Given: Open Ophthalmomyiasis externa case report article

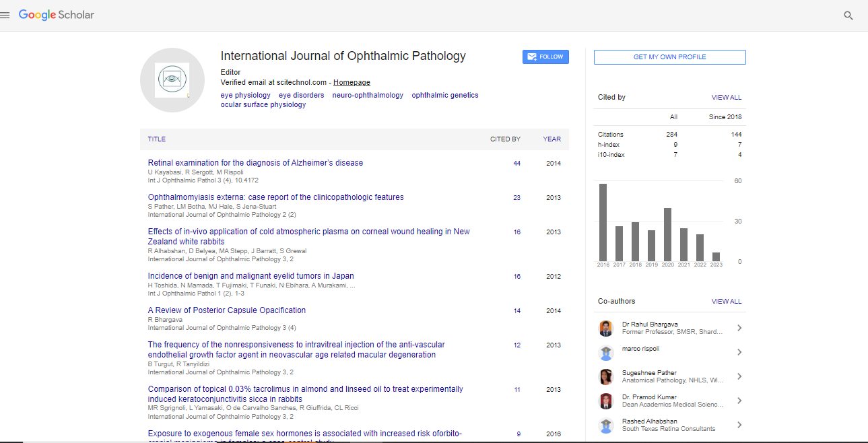Looking at the screenshot, I should [x=276, y=197].
